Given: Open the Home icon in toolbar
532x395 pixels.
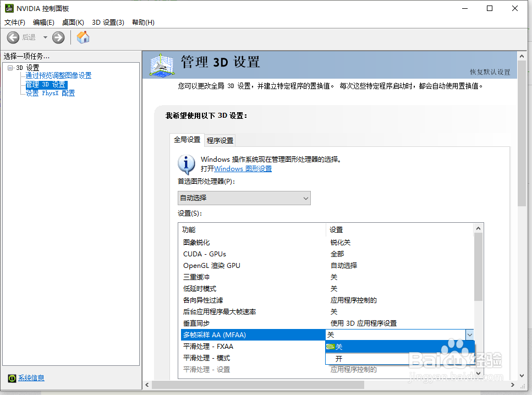Looking at the screenshot, I should [83, 37].
